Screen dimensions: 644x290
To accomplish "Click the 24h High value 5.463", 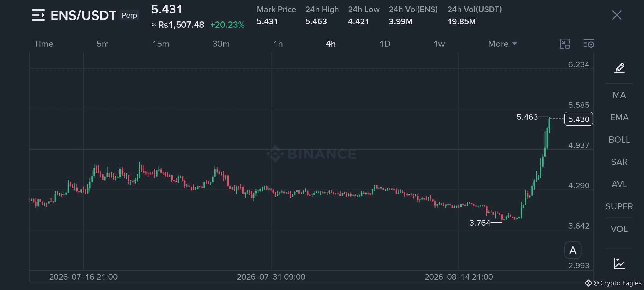I will point(316,21).
